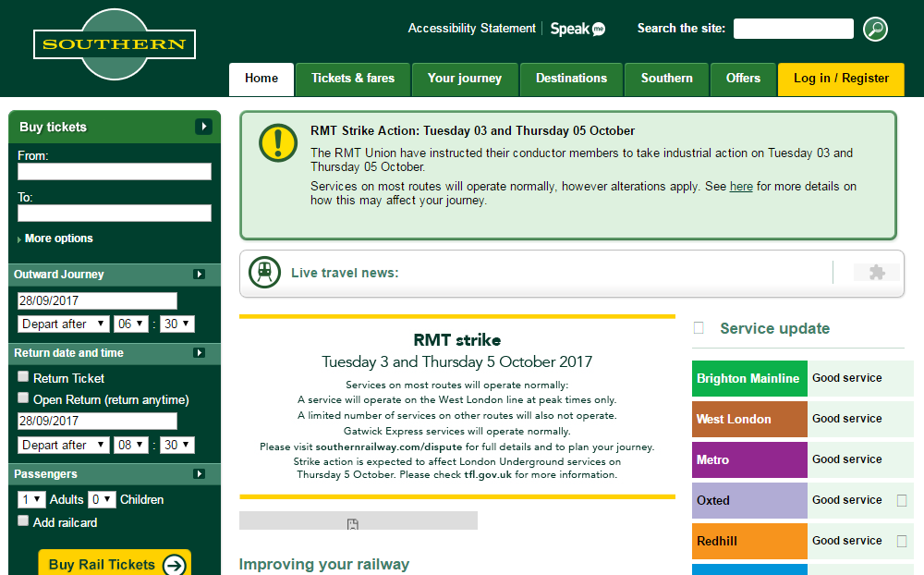Click the 'Improving your railway' heading
924x575 pixels.
click(324, 565)
